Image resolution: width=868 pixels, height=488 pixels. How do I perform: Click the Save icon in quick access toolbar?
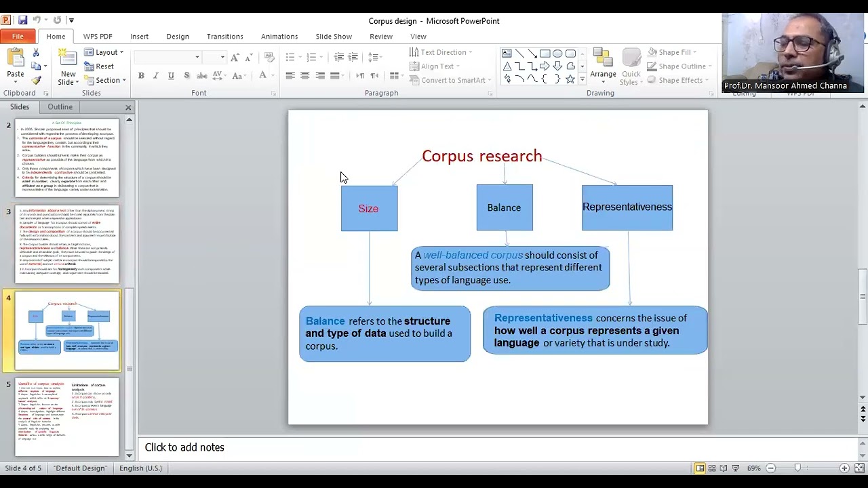pos(22,20)
